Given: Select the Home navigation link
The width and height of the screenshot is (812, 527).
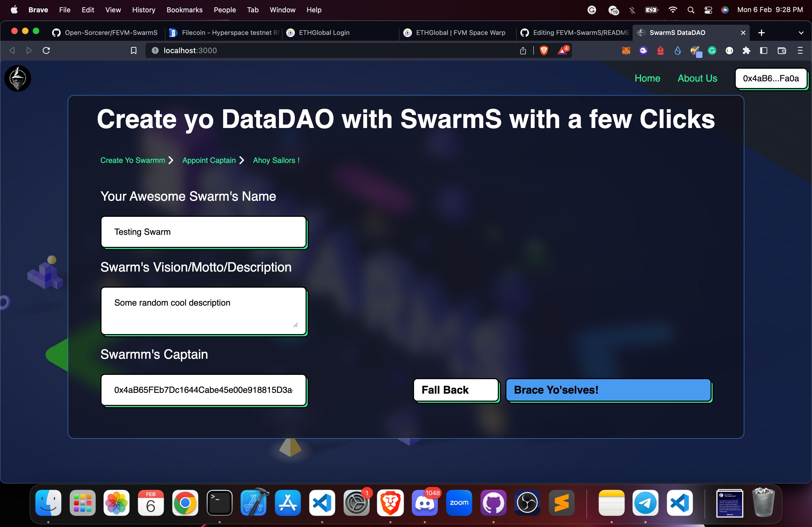Looking at the screenshot, I should (647, 78).
